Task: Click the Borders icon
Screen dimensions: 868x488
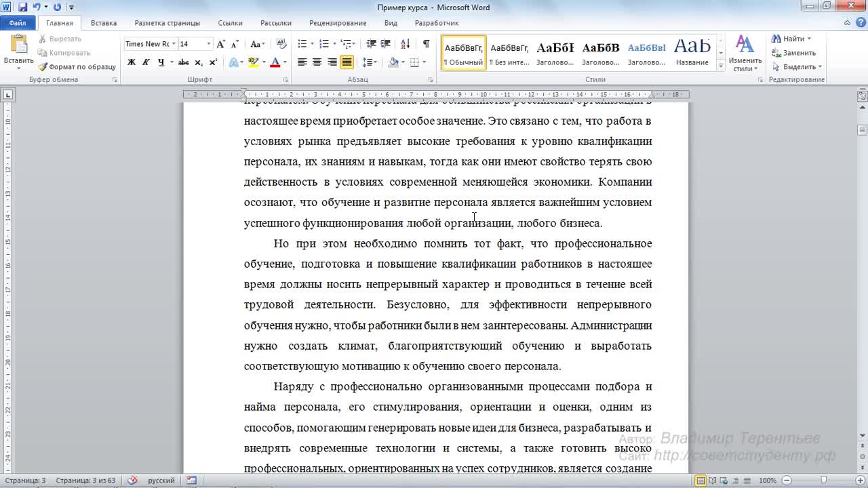Action: [413, 62]
